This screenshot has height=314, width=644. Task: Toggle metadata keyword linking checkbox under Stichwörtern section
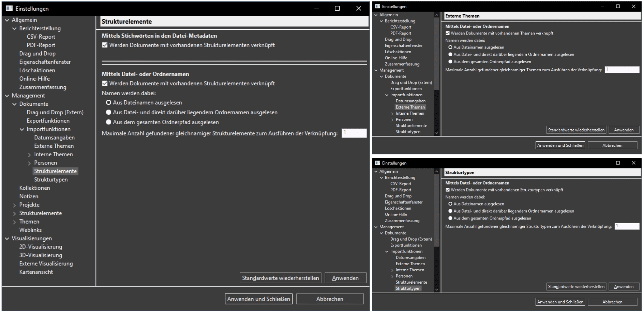tap(105, 45)
